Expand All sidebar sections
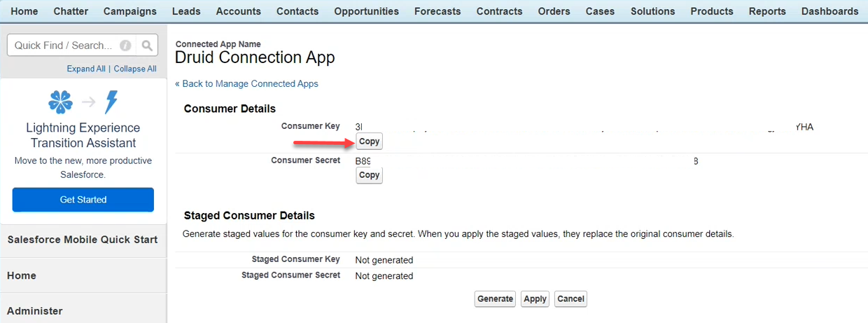The image size is (868, 323). click(86, 69)
